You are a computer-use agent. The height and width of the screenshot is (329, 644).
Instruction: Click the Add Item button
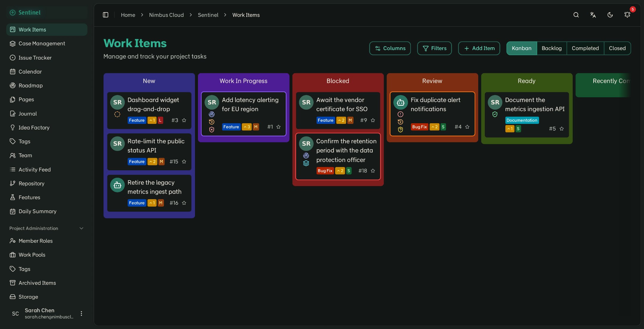click(x=479, y=48)
